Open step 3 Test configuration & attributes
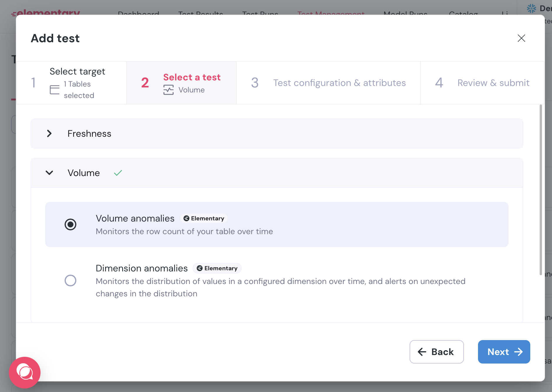This screenshot has height=392, width=552. pyautogui.click(x=328, y=83)
